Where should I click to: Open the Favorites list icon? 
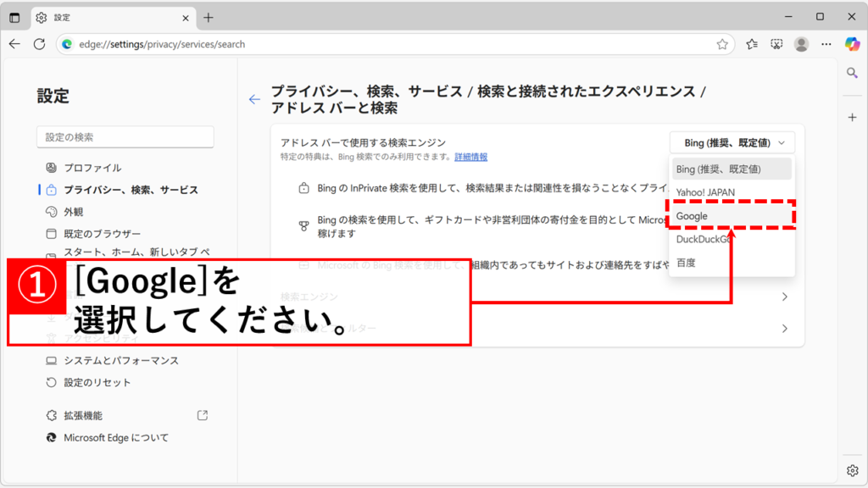click(x=751, y=44)
